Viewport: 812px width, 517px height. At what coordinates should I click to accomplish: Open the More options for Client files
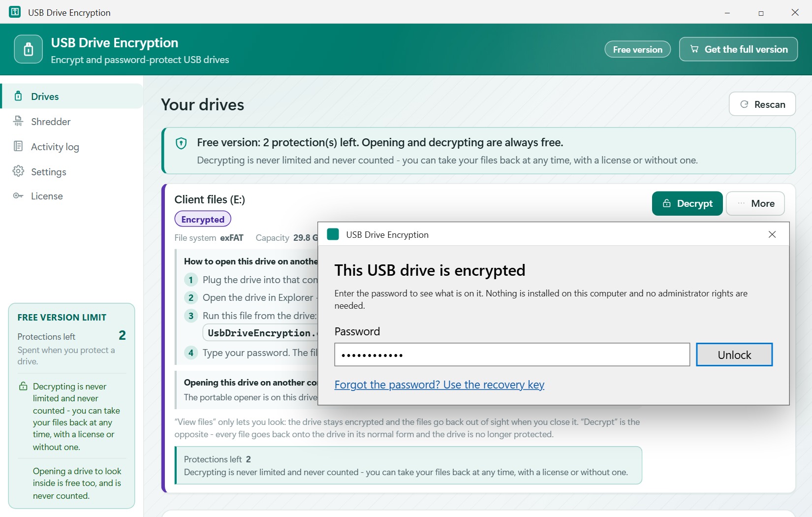(755, 203)
